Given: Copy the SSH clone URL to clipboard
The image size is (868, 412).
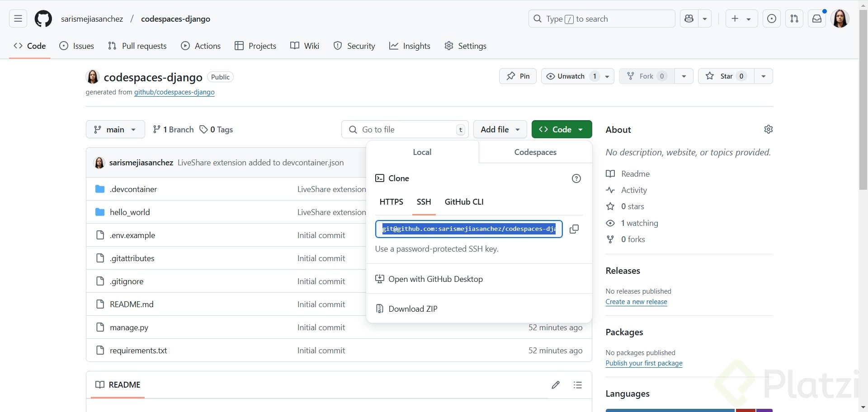Looking at the screenshot, I should (x=574, y=229).
